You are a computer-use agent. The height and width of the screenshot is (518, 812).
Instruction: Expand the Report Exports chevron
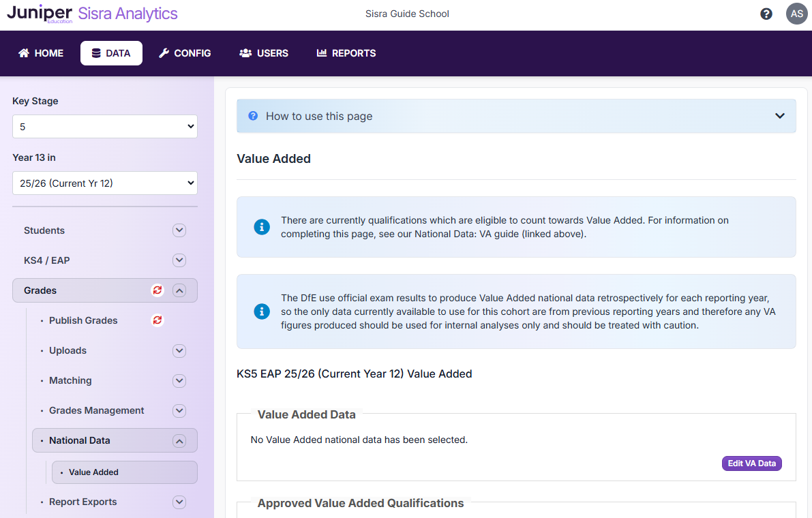coord(179,502)
